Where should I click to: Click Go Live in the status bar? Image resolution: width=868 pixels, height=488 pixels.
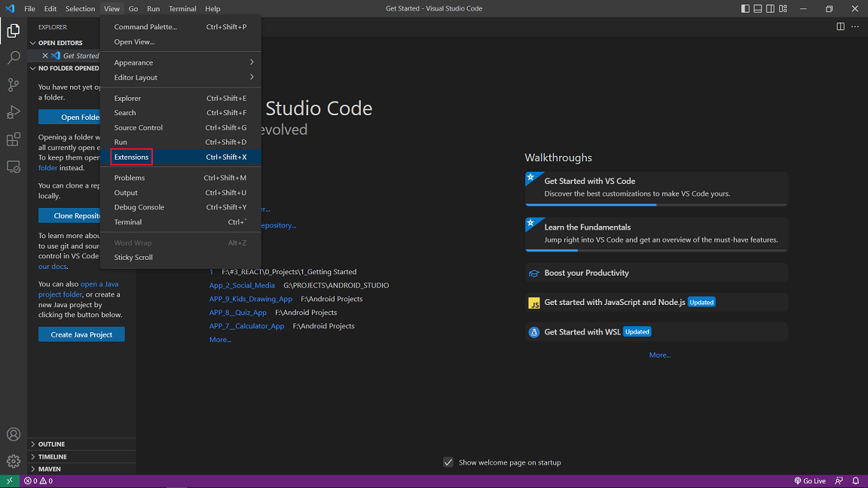pos(810,480)
